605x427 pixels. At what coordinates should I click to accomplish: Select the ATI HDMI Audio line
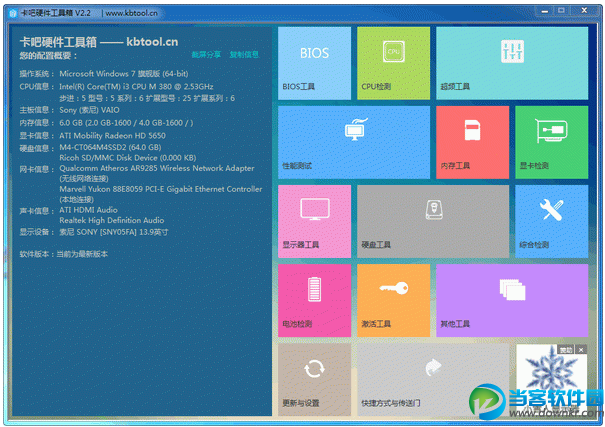(88, 210)
